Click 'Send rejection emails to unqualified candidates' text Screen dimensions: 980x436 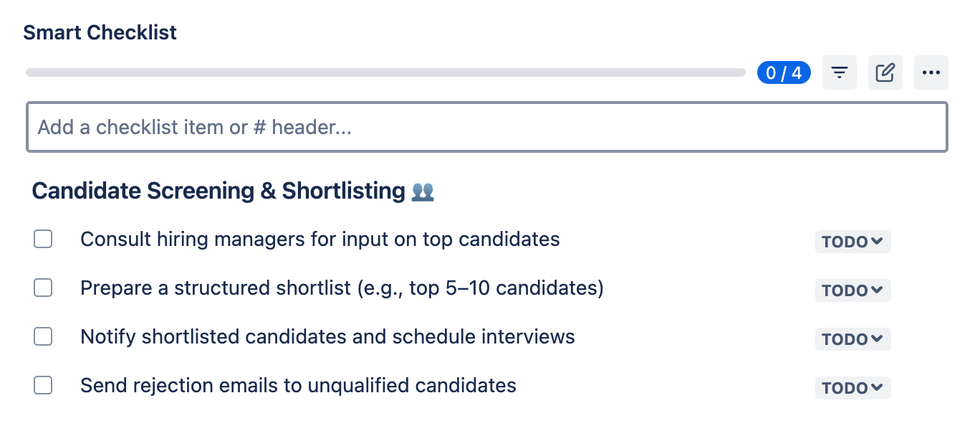pos(298,385)
